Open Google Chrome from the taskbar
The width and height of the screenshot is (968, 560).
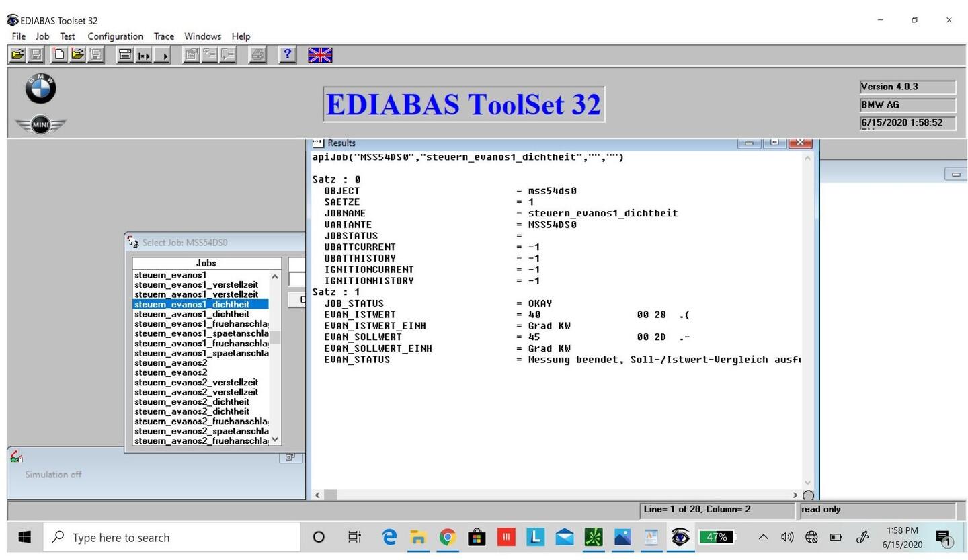(447, 537)
